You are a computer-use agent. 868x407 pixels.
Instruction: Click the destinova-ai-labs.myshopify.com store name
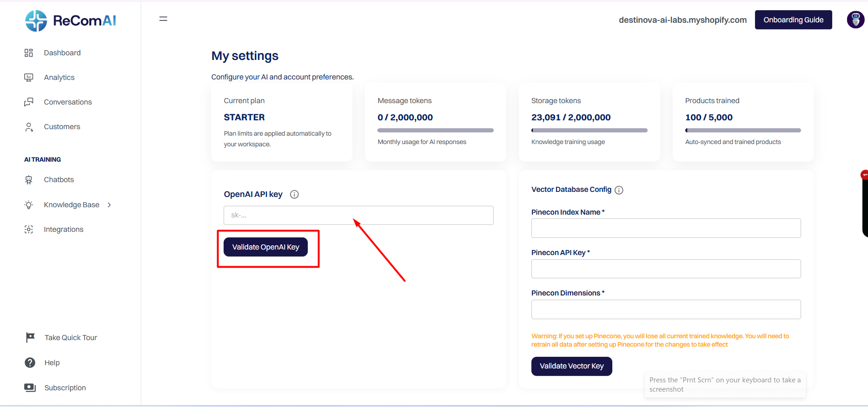coord(682,20)
